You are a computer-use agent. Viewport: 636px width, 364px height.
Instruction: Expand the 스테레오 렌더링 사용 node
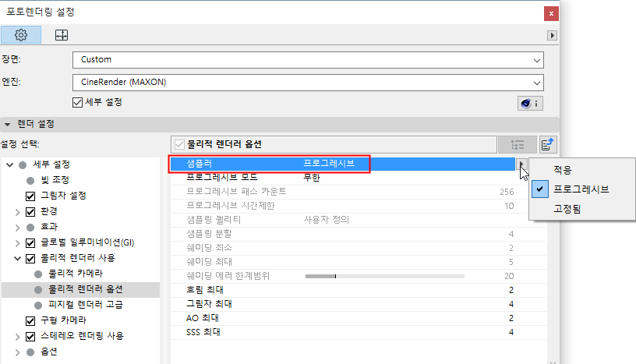[x=17, y=337]
